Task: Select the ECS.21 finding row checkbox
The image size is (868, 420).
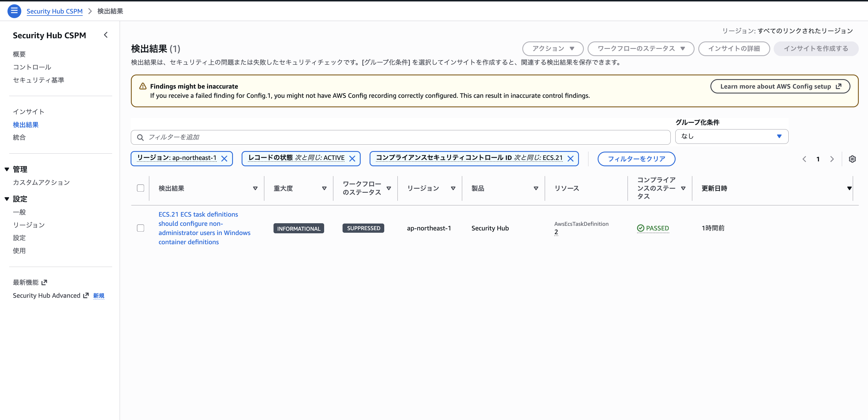Action: pyautogui.click(x=141, y=228)
